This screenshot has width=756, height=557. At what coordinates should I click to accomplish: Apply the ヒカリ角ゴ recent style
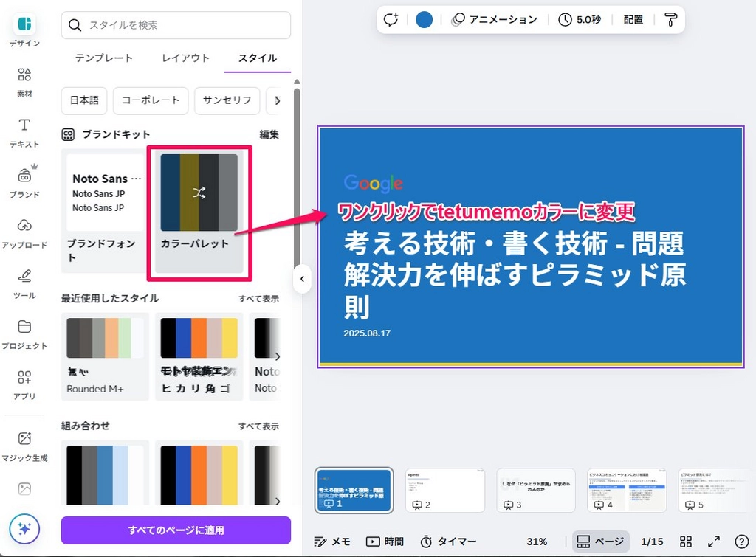(x=199, y=356)
